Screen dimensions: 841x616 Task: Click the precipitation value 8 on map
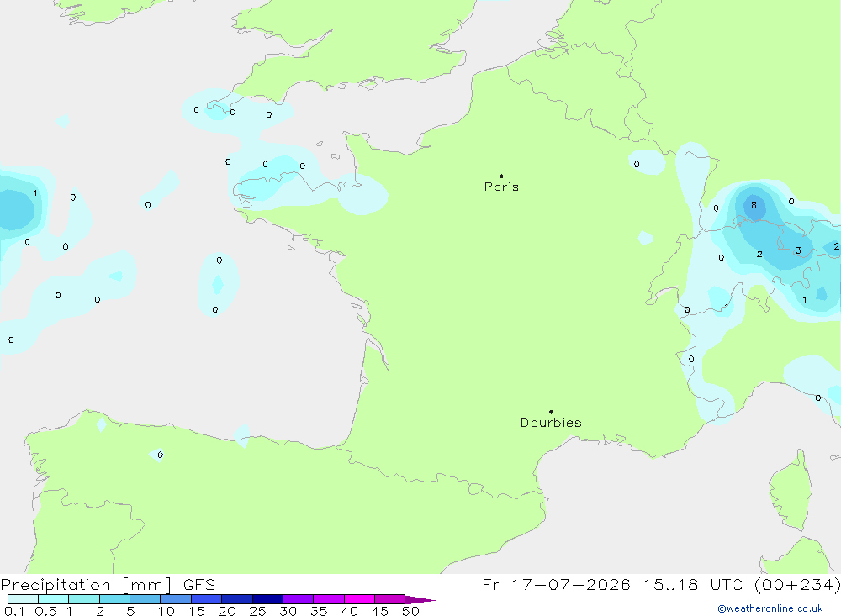click(754, 205)
